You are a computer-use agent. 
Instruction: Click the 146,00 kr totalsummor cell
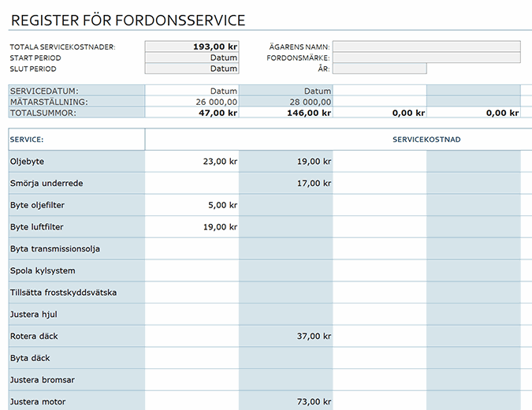tap(285, 113)
